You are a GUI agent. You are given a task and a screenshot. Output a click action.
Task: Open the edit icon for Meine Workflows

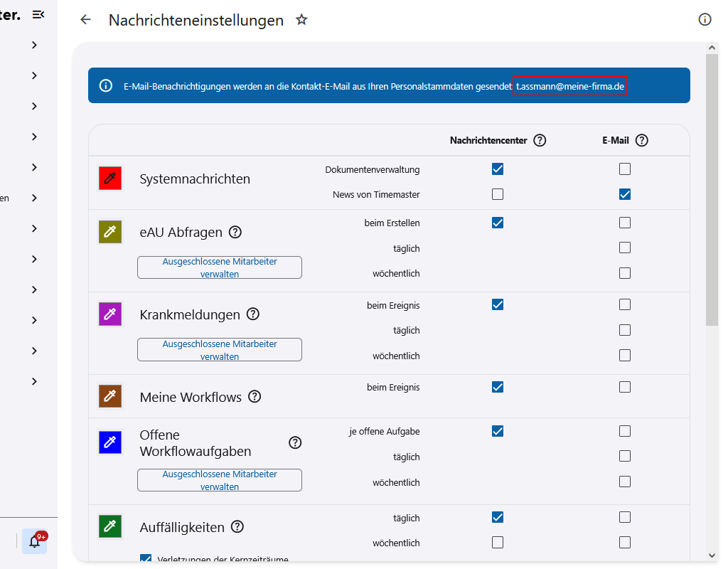coord(110,396)
